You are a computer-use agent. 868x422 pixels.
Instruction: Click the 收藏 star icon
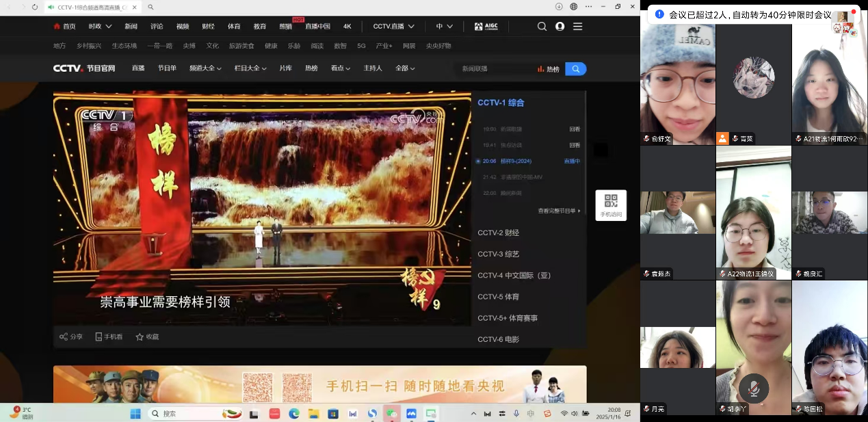[x=140, y=337]
